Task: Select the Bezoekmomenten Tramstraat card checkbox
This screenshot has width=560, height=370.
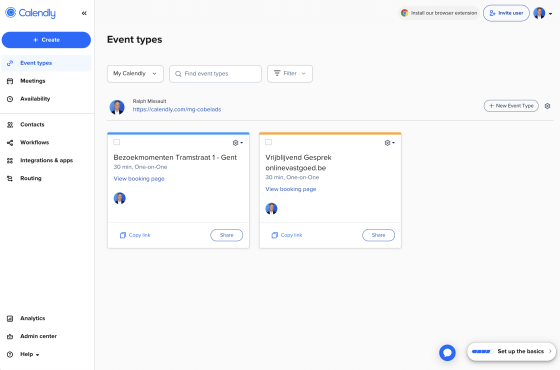Action: coord(116,142)
